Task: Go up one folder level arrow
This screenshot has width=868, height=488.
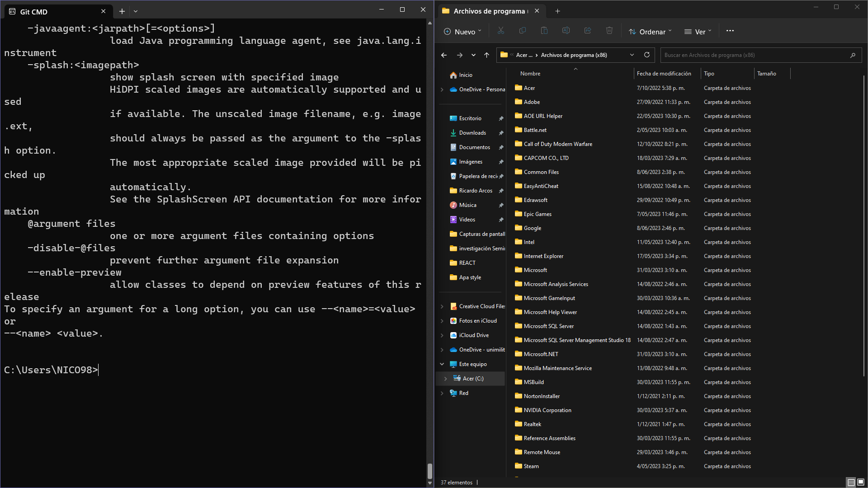Action: pos(486,55)
